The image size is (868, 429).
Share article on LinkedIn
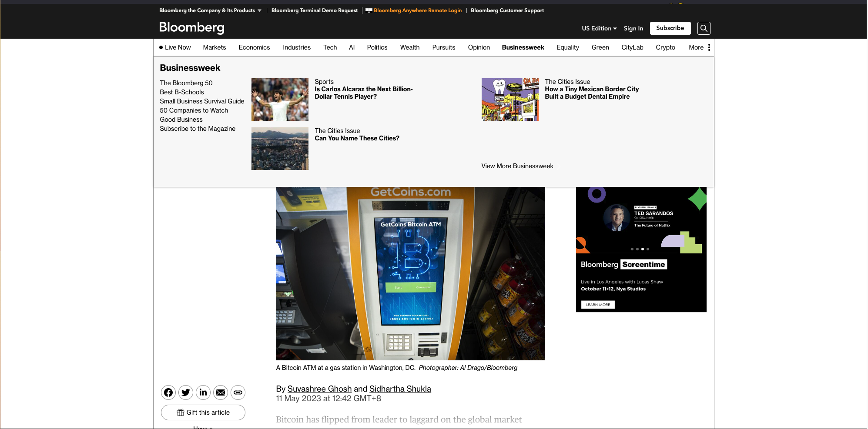click(203, 392)
